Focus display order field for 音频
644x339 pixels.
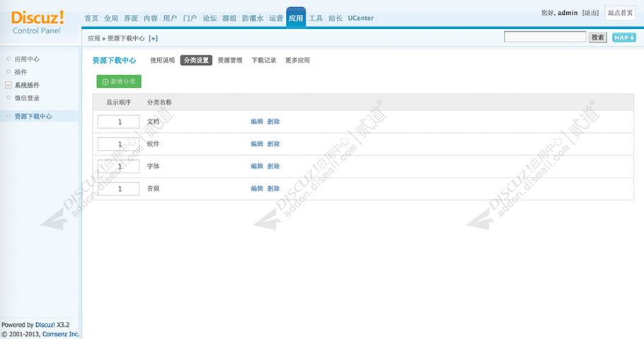point(118,188)
